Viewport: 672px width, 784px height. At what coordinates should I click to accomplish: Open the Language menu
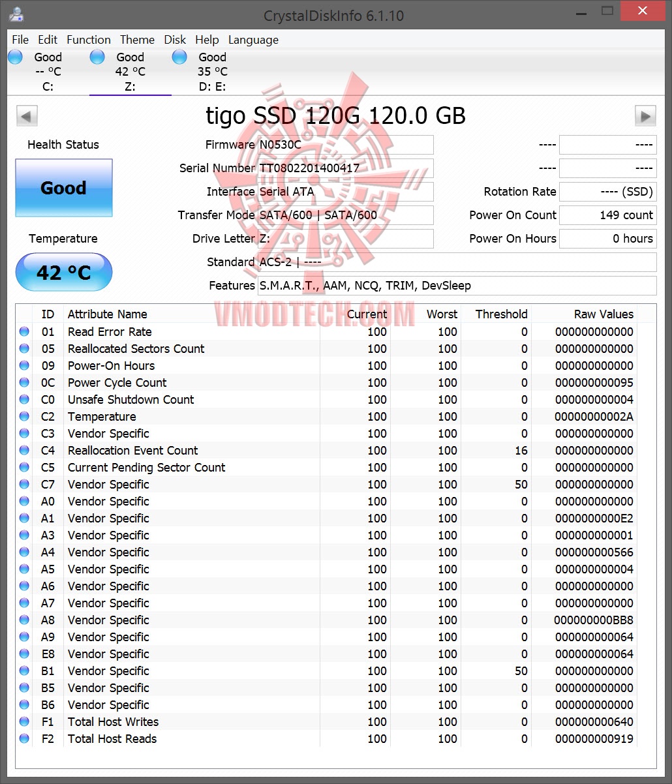(253, 40)
